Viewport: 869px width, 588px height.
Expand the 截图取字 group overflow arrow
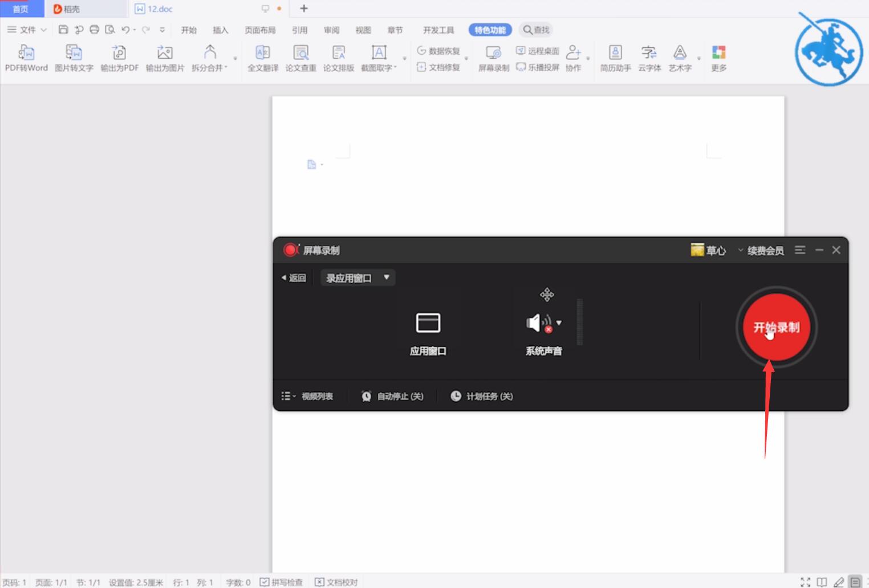point(405,59)
